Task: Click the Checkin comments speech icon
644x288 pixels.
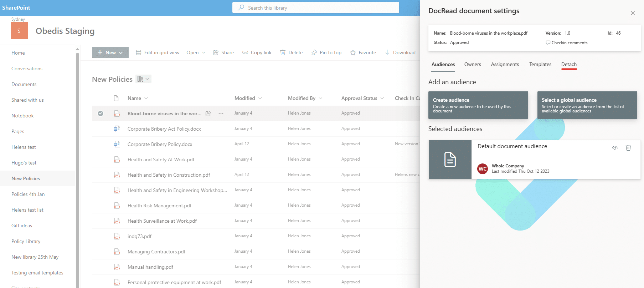Action: (x=548, y=42)
